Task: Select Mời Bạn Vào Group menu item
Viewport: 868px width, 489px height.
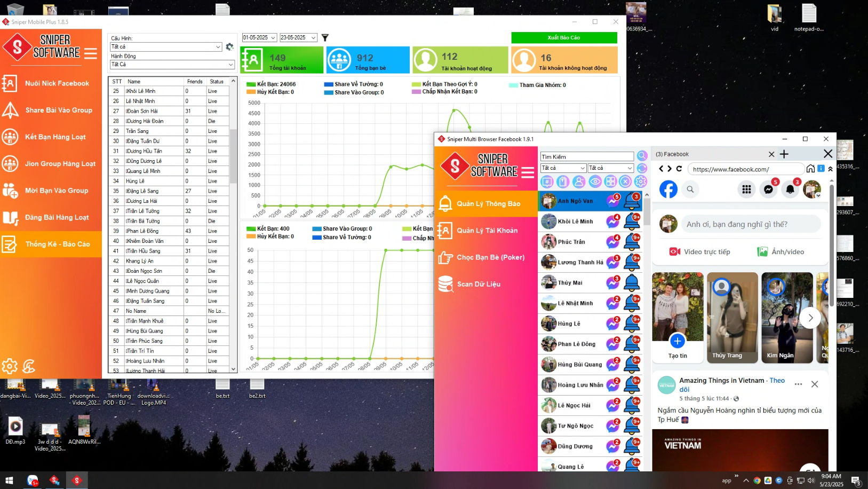Action: [x=51, y=190]
